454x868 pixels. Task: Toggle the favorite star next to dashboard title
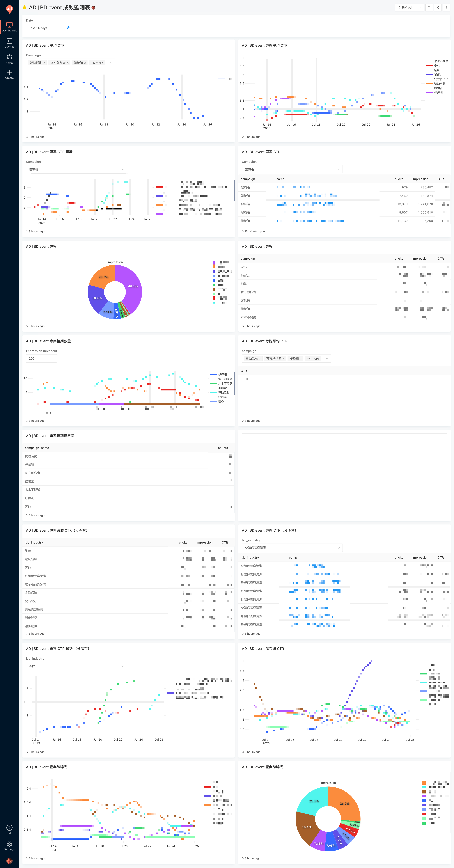tap(25, 7)
